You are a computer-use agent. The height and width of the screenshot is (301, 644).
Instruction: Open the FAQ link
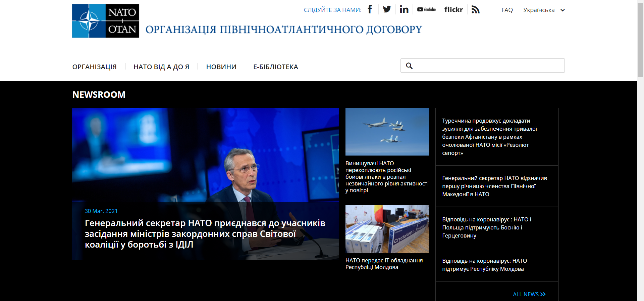click(x=507, y=10)
